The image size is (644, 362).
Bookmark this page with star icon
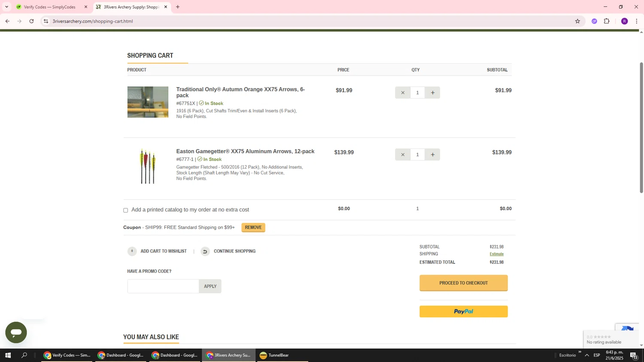(577, 21)
